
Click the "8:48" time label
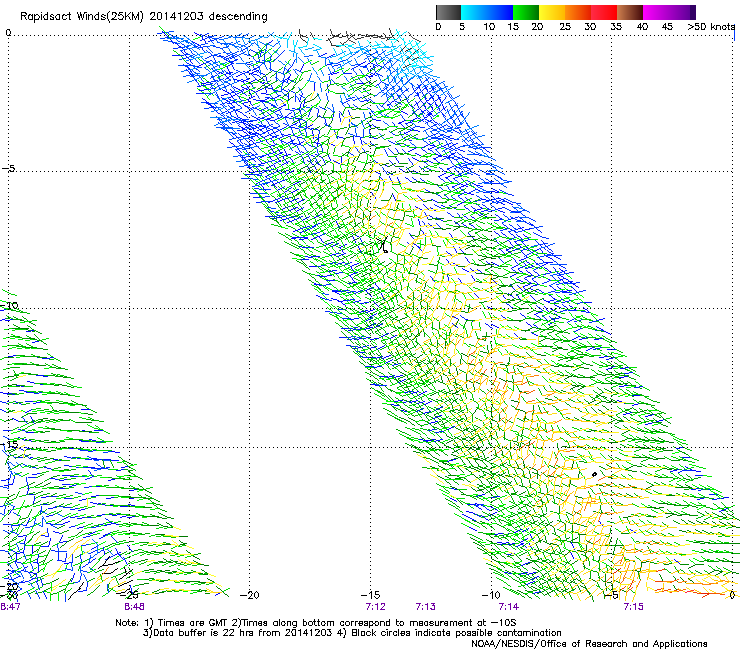pyautogui.click(x=135, y=607)
